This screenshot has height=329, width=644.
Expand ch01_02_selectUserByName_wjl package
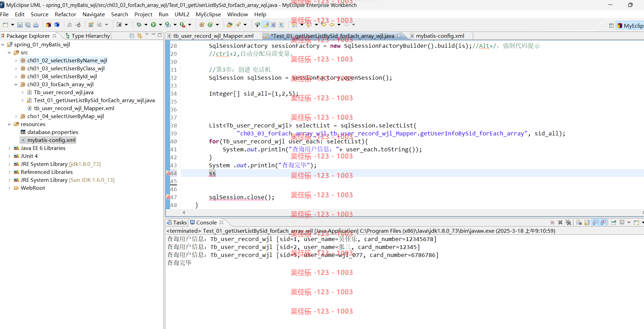pyautogui.click(x=16, y=61)
